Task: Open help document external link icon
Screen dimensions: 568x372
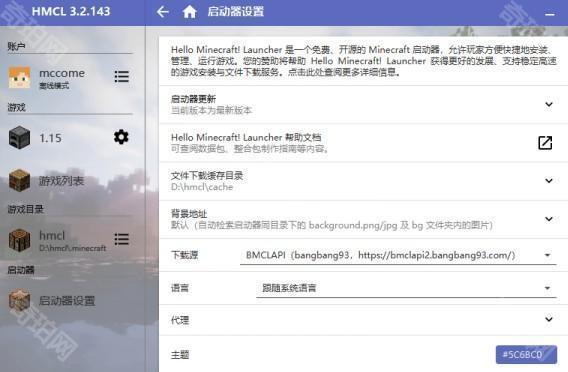Action: point(545,143)
